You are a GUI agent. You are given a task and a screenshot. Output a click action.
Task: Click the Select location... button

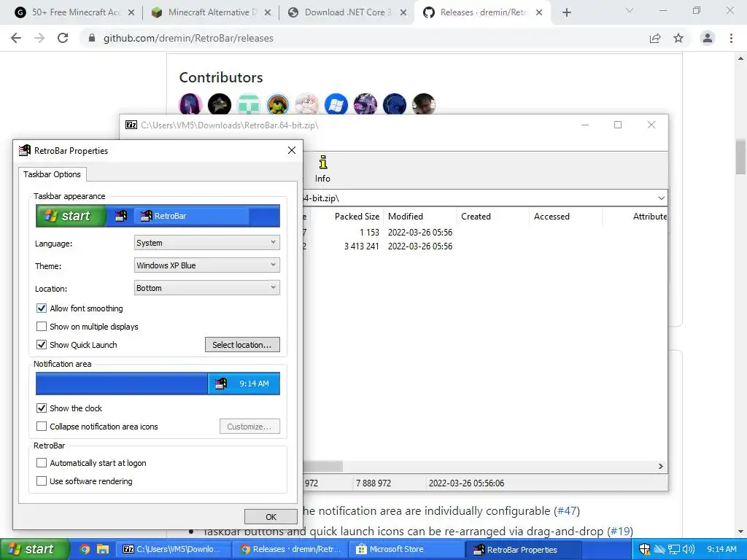click(242, 345)
